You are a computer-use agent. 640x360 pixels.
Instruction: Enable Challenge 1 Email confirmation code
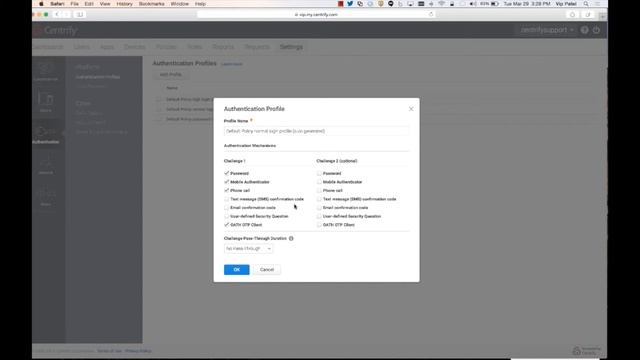(x=227, y=208)
